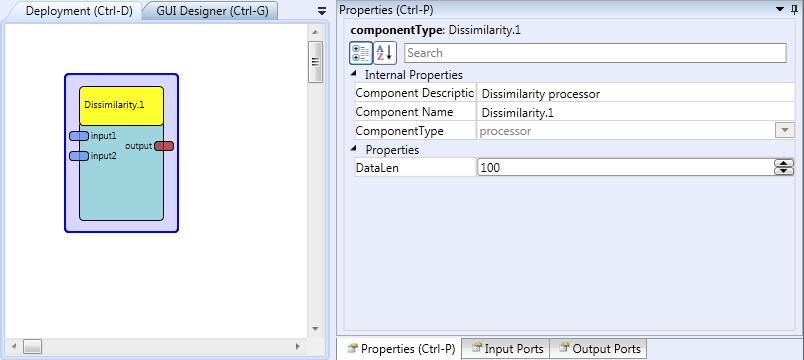Switch to the Output Ports tab
This screenshot has width=804, height=360.
(599, 349)
